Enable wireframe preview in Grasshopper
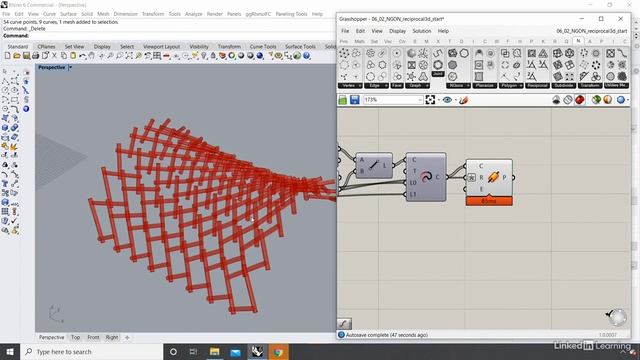 coord(568,100)
